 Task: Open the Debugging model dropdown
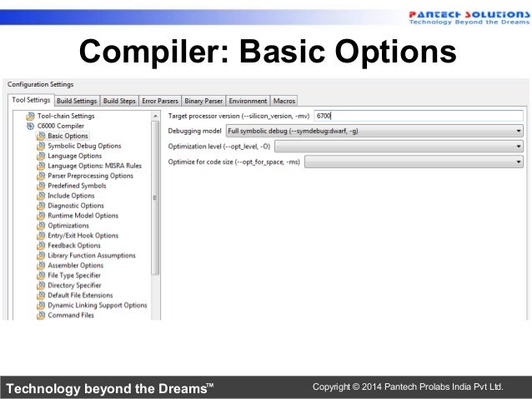click(x=374, y=131)
